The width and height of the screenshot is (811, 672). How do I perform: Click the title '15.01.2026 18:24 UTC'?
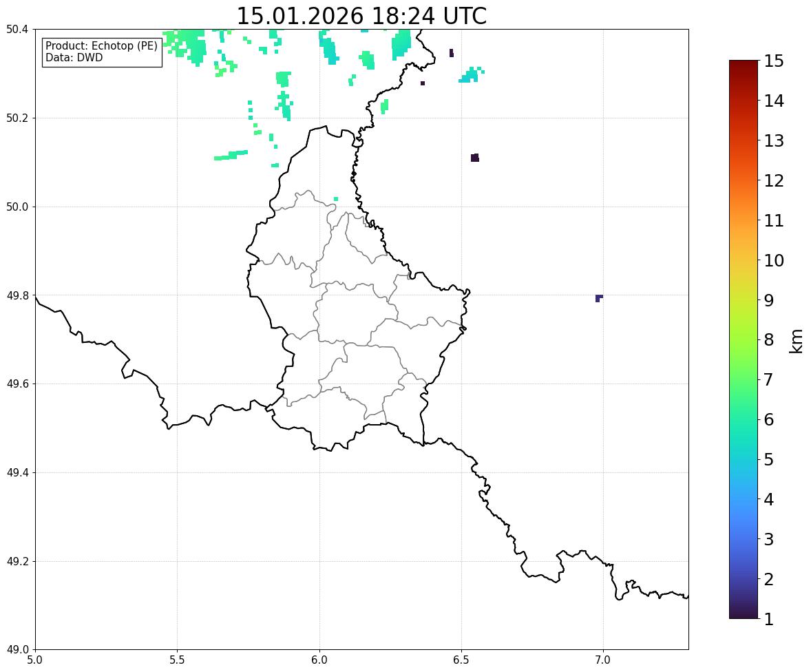361,16
